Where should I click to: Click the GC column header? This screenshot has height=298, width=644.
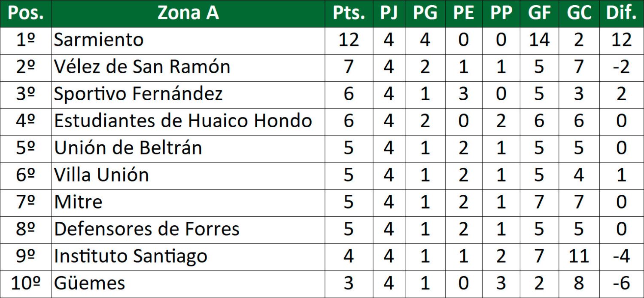click(579, 13)
